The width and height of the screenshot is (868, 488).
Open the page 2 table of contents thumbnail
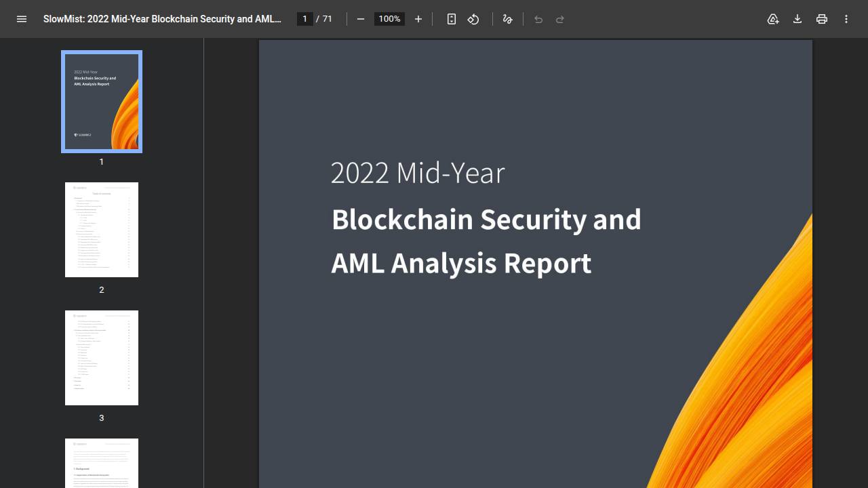(x=102, y=230)
